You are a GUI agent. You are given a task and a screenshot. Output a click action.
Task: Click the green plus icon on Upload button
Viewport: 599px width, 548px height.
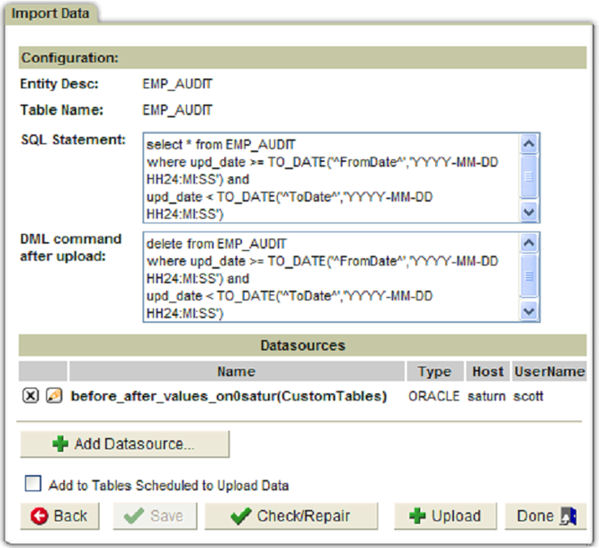coord(417,516)
